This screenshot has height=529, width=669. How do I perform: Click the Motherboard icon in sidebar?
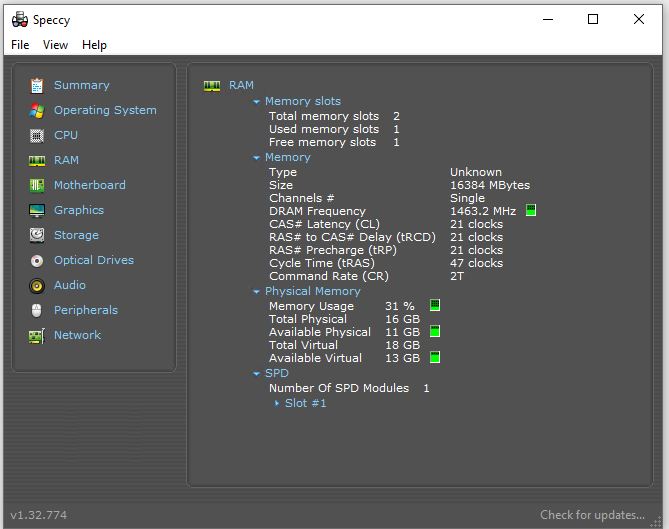tap(37, 186)
